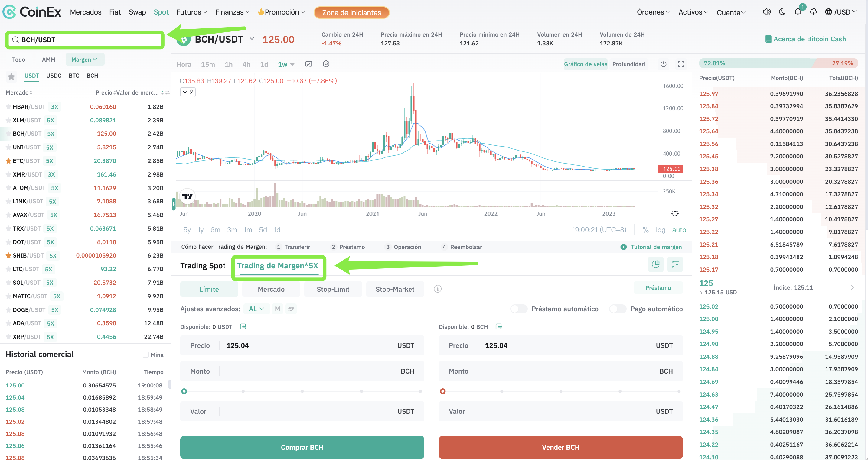Switch to dark mode moon icon
The image size is (868, 460).
[782, 12]
